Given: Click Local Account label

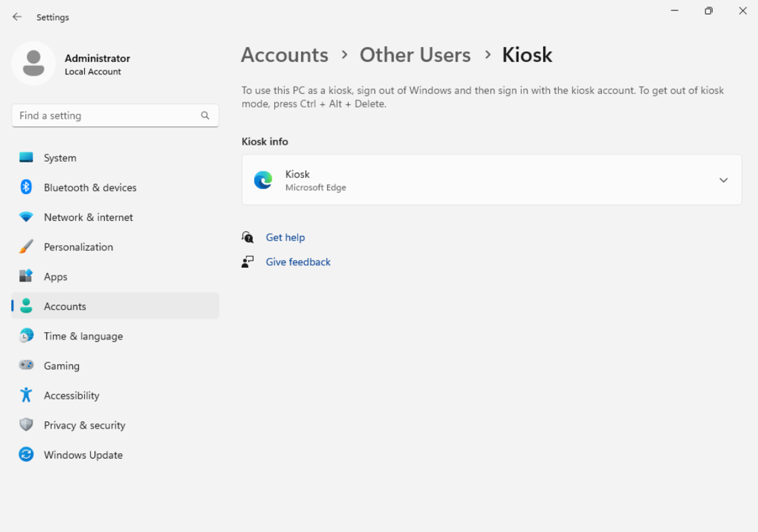Looking at the screenshot, I should (93, 71).
